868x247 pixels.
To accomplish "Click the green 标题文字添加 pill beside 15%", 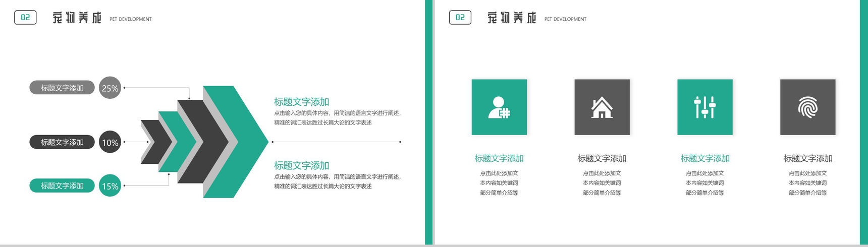I will [x=62, y=186].
